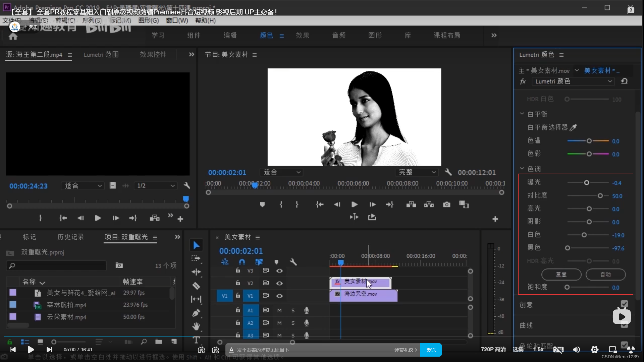Open the playback resolution 完整 dropdown
The height and width of the screenshot is (362, 644).
417,172
